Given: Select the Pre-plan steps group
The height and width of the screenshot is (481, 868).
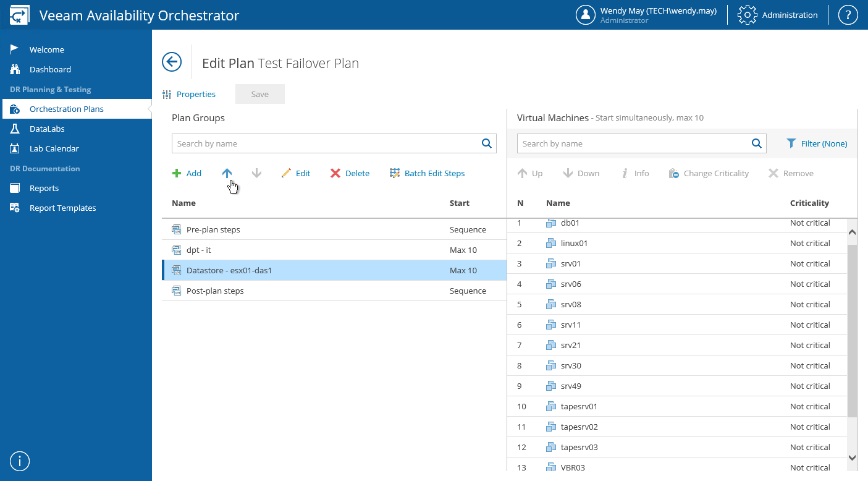Looking at the screenshot, I should click(x=213, y=230).
